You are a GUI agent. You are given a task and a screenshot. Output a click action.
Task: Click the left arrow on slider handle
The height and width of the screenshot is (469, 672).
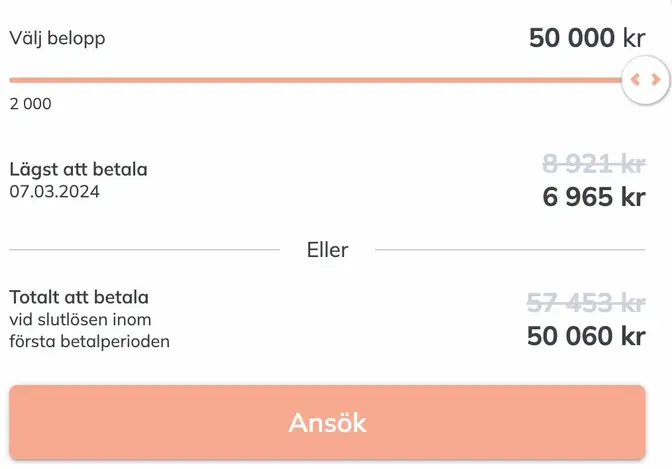click(x=636, y=80)
